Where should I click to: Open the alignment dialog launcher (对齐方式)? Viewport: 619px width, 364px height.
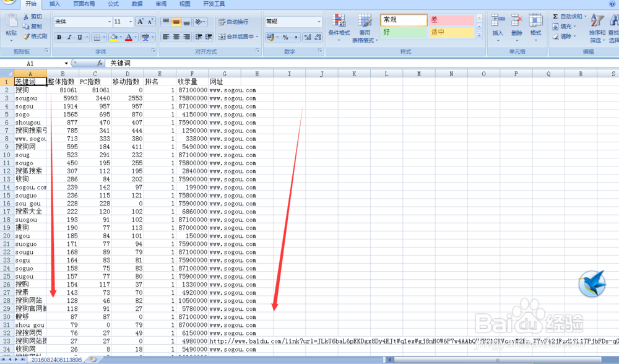(x=258, y=51)
